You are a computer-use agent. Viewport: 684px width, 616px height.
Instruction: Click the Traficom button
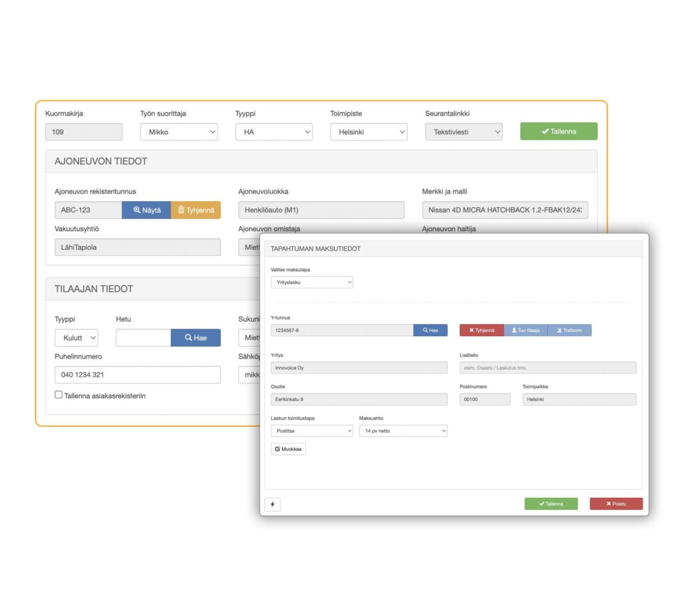click(x=570, y=330)
